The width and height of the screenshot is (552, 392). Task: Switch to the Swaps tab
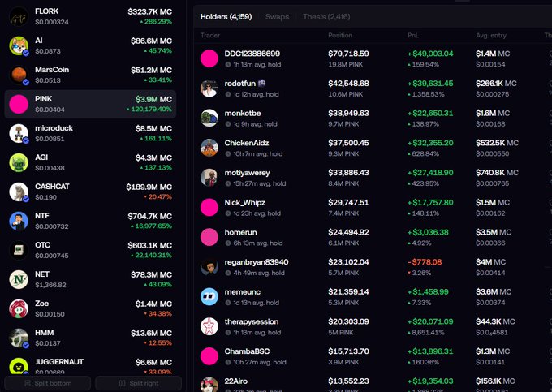pos(277,16)
